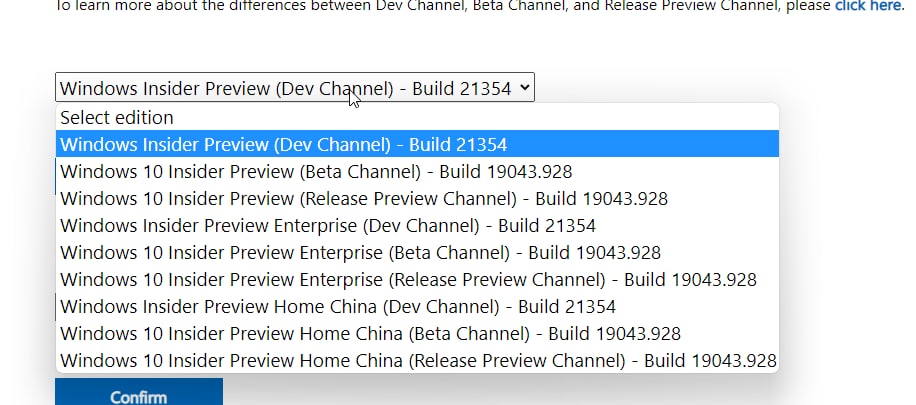Viewport: 916px width, 405px height.
Task: Choose the 'Select edition' placeholder option
Action: [x=417, y=117]
